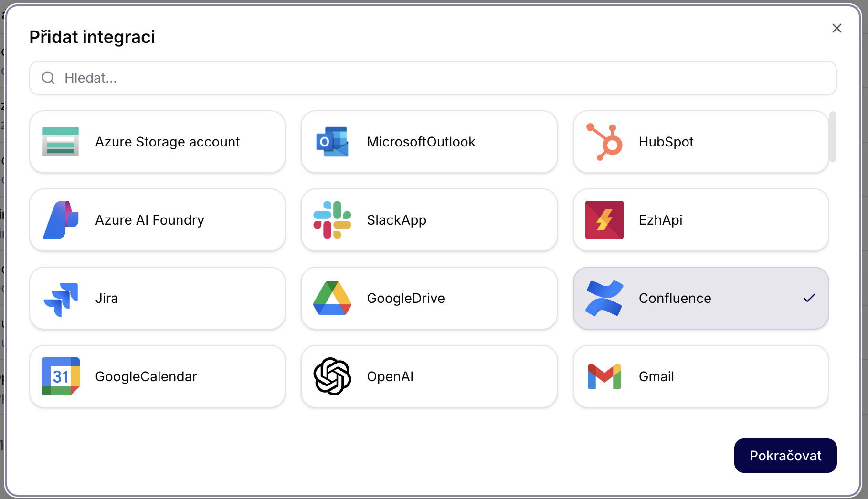Select the Gmail integration
The width and height of the screenshot is (868, 499).
coord(700,376)
